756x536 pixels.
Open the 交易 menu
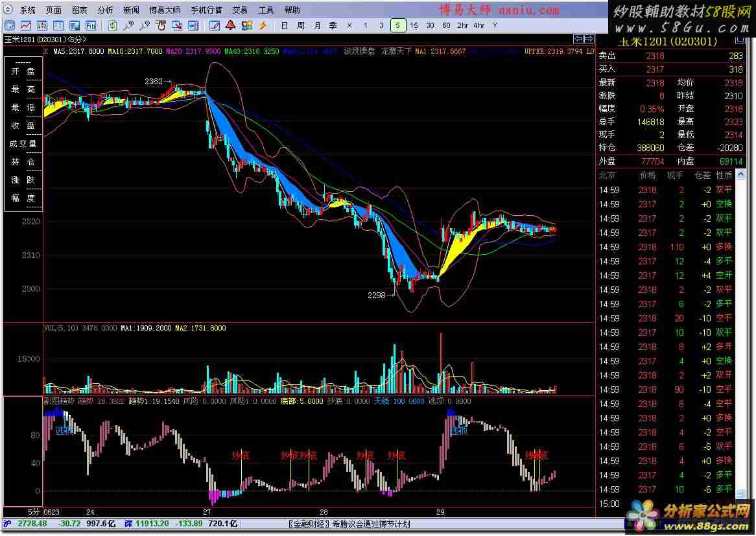pyautogui.click(x=240, y=10)
